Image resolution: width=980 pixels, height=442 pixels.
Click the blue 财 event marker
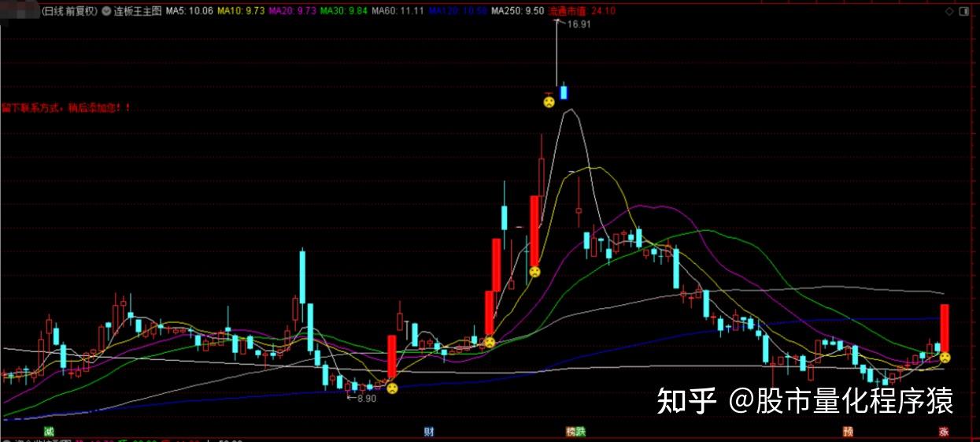click(429, 431)
